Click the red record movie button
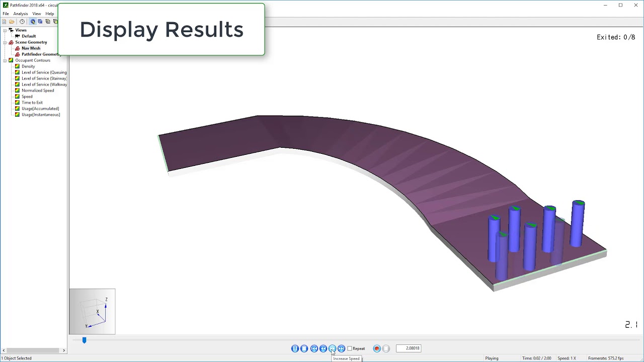644x362 pixels. (377, 348)
